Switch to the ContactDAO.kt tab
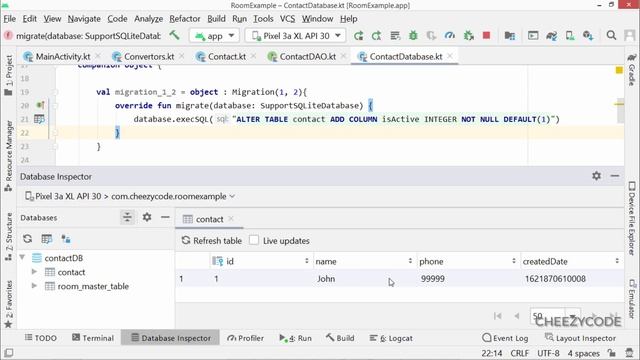Screen dimensions: 640x360 point(307,56)
